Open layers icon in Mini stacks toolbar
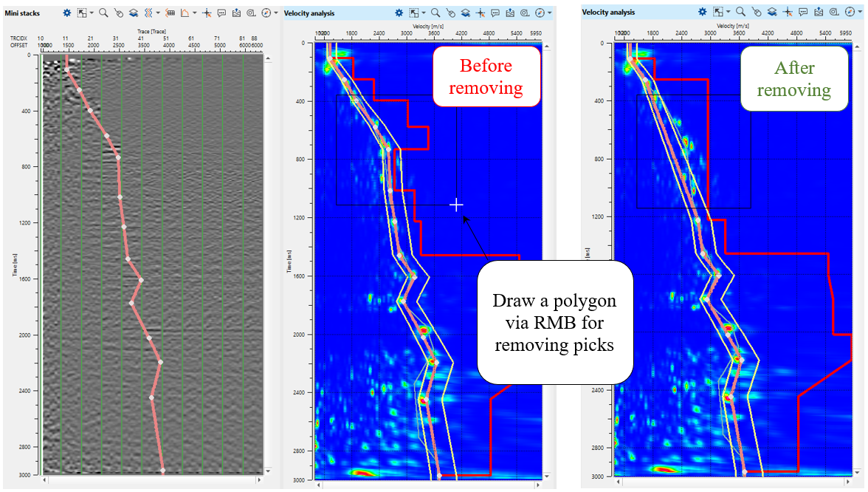868x492 pixels. 134,13
